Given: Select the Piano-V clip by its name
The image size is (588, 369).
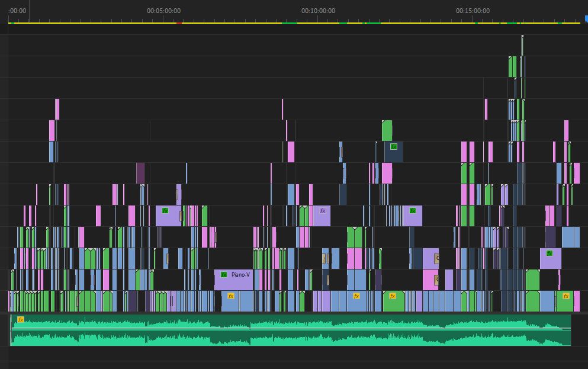Looking at the screenshot, I should 240,274.
